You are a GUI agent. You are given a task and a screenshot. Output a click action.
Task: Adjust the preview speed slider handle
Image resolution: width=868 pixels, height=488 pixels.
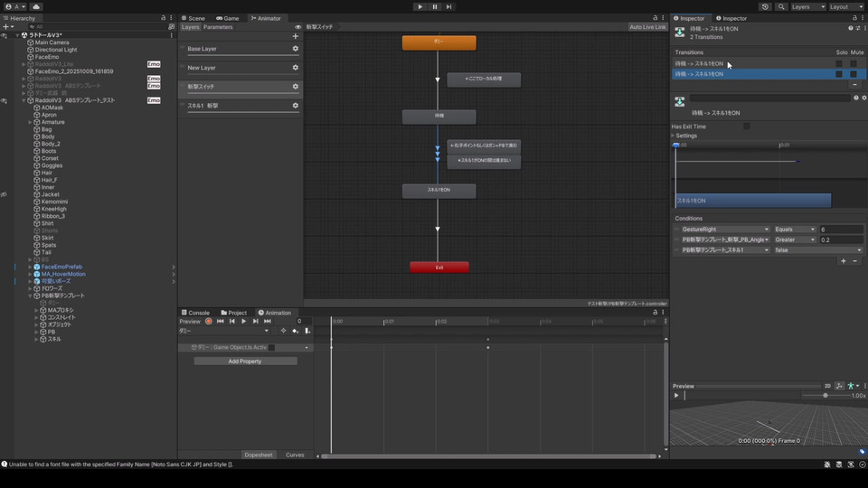click(825, 395)
